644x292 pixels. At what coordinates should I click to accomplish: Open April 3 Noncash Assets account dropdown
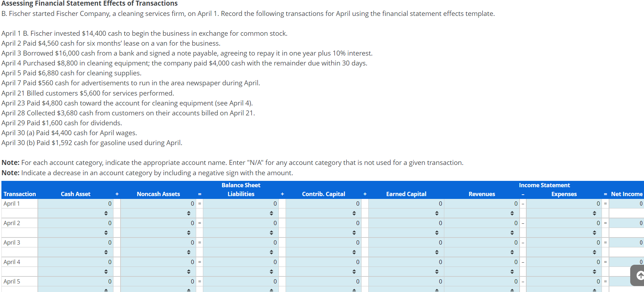(x=158, y=252)
